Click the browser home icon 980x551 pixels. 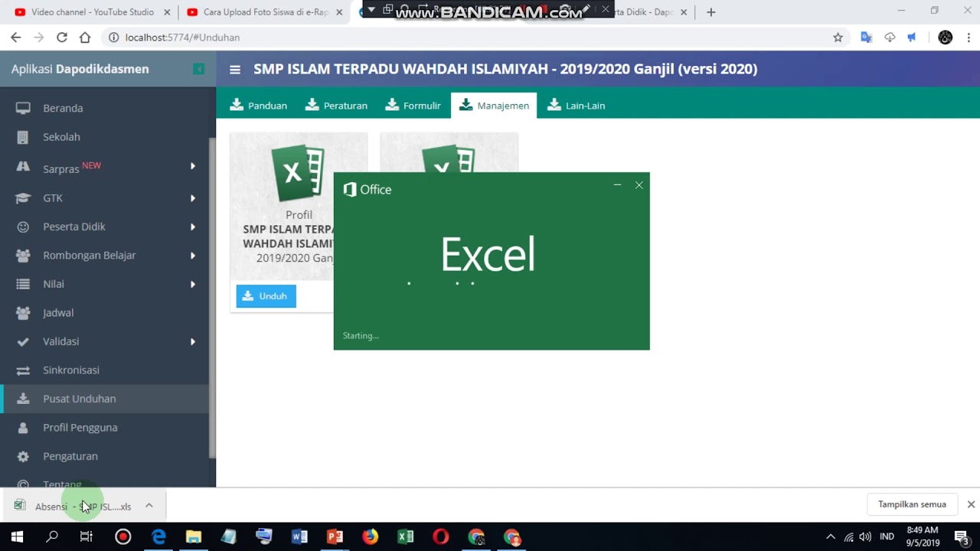click(x=85, y=37)
